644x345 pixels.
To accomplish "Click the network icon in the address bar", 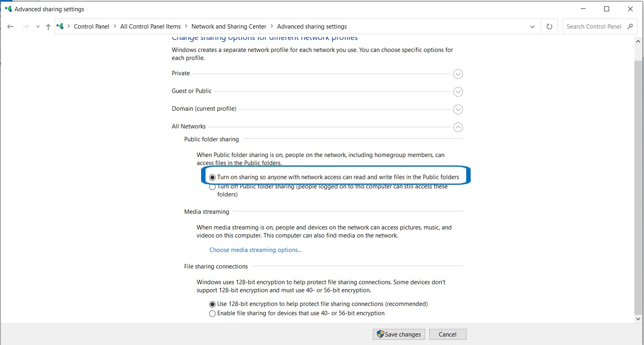I will [x=60, y=27].
